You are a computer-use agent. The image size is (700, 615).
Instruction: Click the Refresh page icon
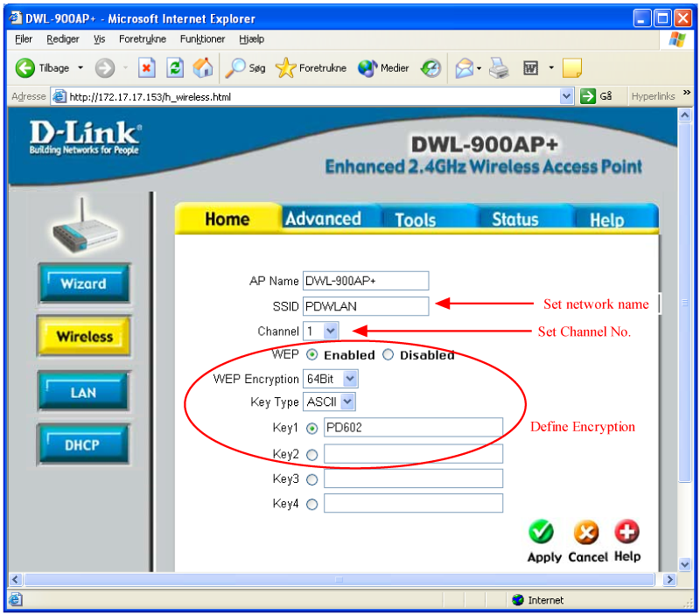175,68
